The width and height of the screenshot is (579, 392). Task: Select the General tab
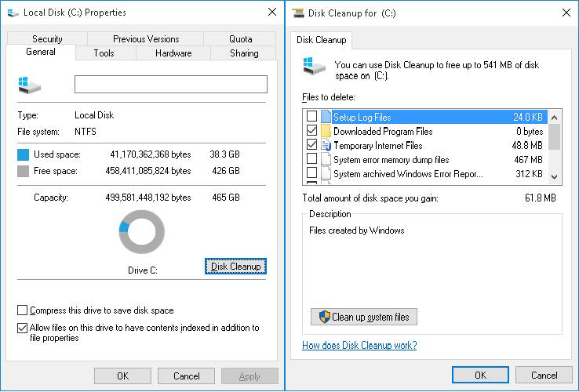(x=41, y=52)
